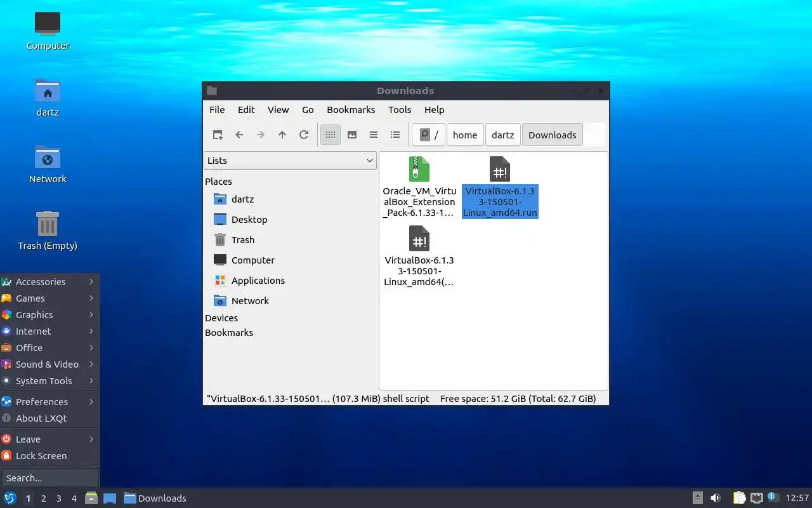Open the File menu
812x508 pixels.
coord(217,110)
